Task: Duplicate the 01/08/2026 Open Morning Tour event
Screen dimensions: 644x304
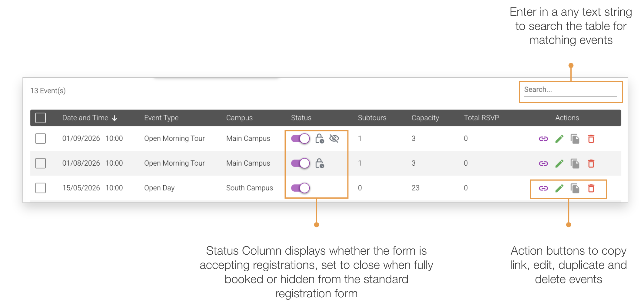Action: pos(575,164)
